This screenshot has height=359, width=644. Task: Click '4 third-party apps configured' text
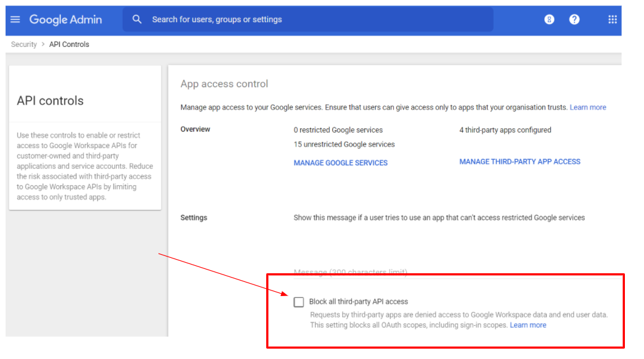[x=505, y=130]
